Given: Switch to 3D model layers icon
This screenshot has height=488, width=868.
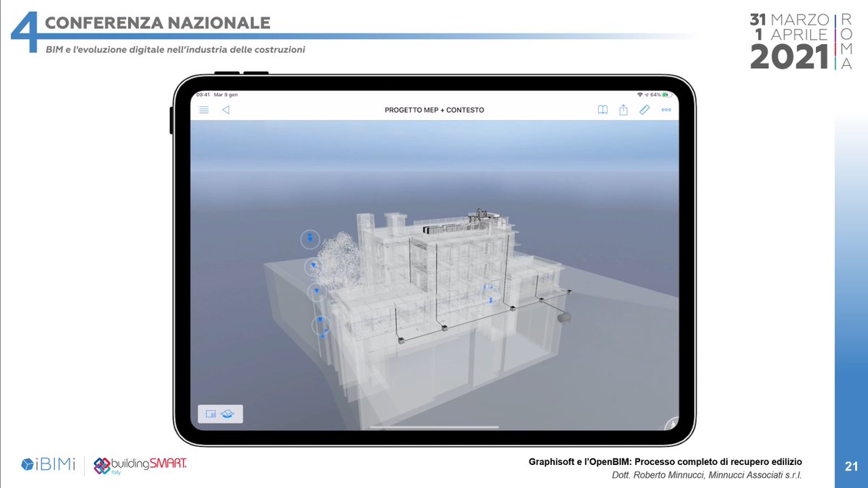Looking at the screenshot, I should [x=229, y=414].
